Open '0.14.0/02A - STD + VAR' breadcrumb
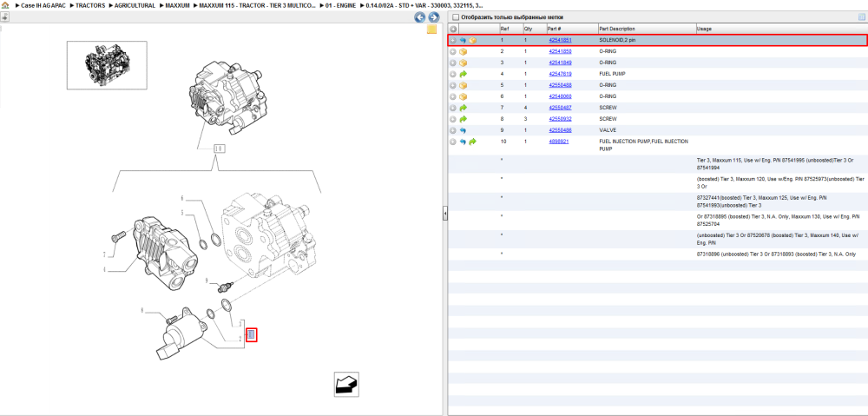 click(x=424, y=5)
